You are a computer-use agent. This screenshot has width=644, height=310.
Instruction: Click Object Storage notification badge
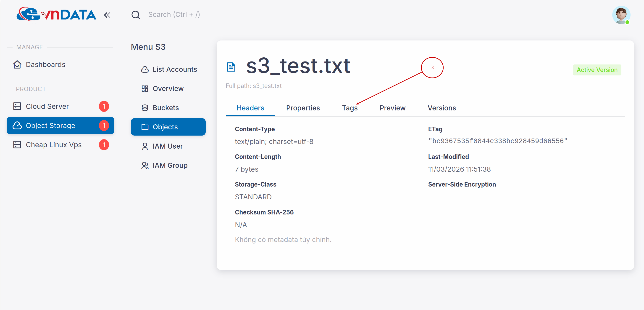pos(104,126)
